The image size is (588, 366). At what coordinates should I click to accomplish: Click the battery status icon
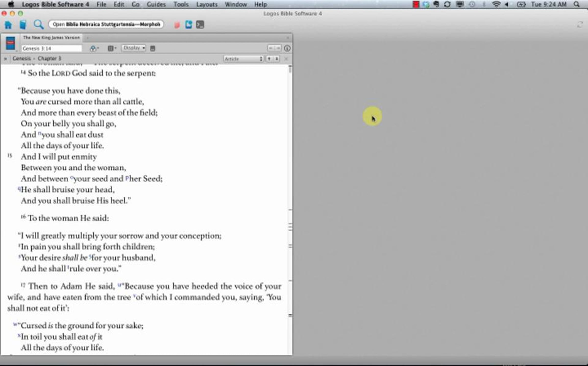pyautogui.click(x=521, y=4)
